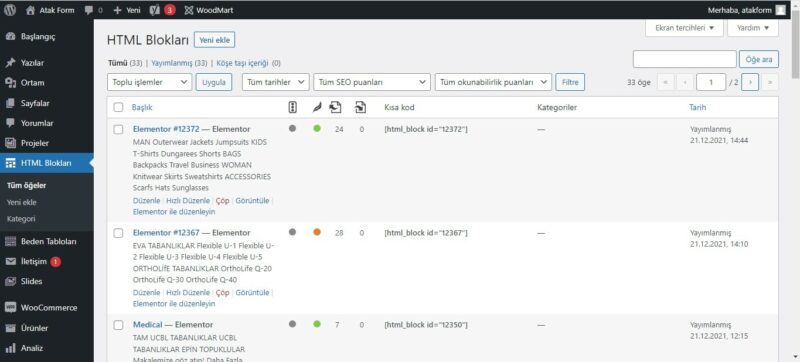The height and width of the screenshot is (362, 800).
Task: Click the Ürünler products icon
Action: [10, 328]
